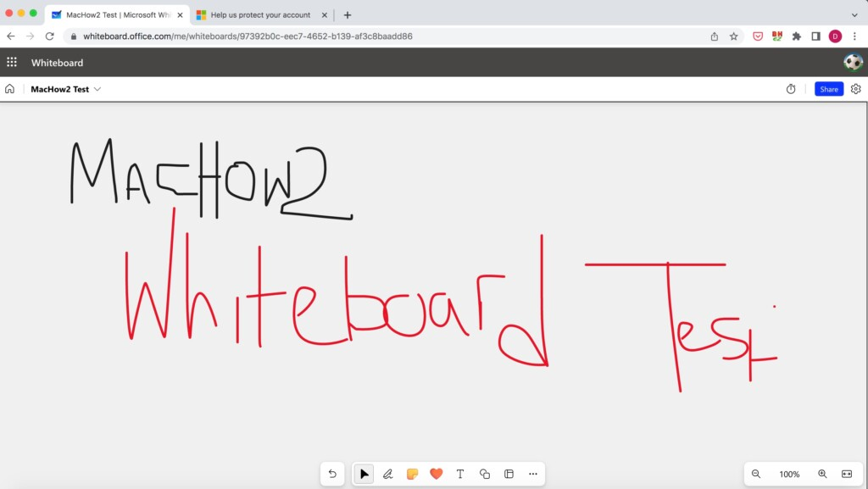868x489 pixels.
Task: Open the more options ellipsis in toolbar
Action: (x=532, y=474)
